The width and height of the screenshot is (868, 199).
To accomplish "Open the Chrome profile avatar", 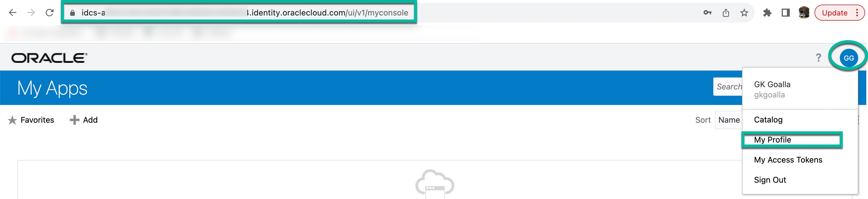I will 804,13.
